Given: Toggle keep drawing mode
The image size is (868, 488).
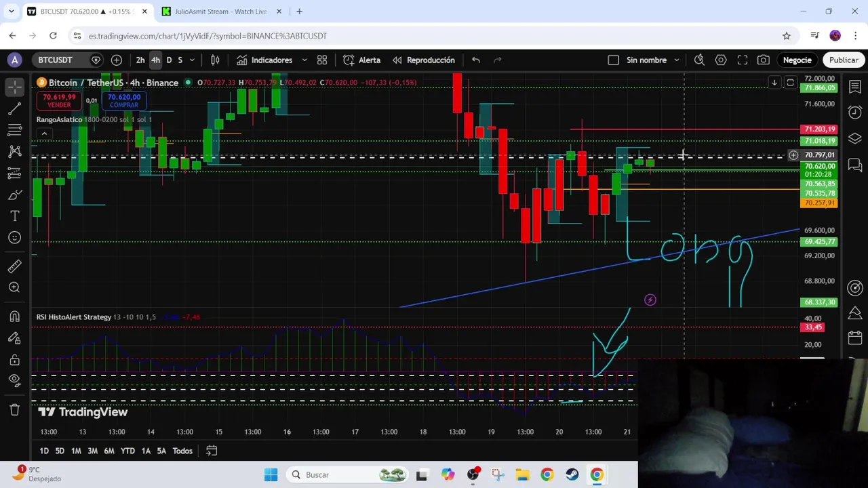Looking at the screenshot, I should coord(15,338).
